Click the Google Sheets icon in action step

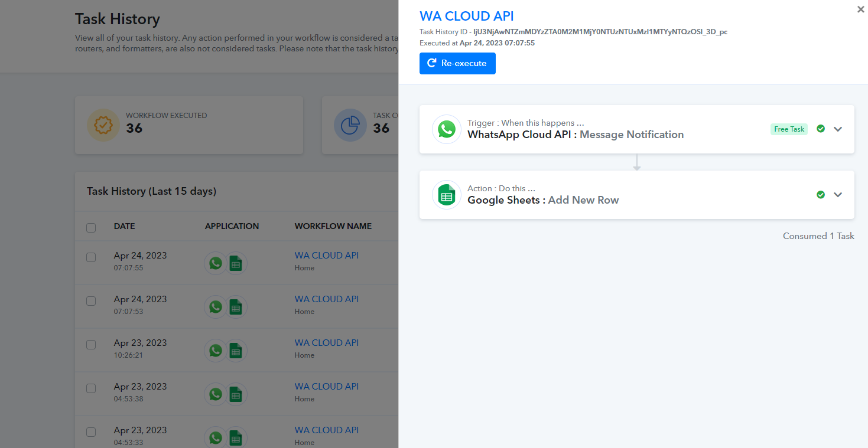click(447, 195)
